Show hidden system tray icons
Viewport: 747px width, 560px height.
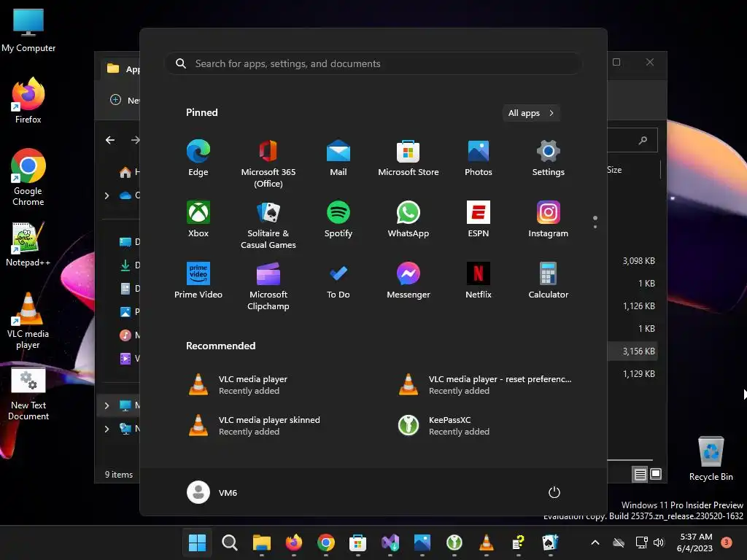(595, 542)
